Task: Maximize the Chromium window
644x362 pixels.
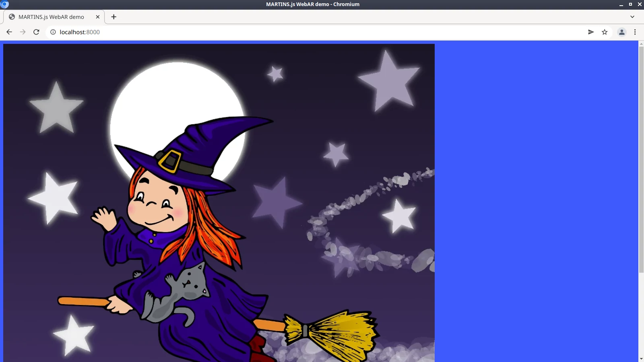Action: [x=630, y=4]
